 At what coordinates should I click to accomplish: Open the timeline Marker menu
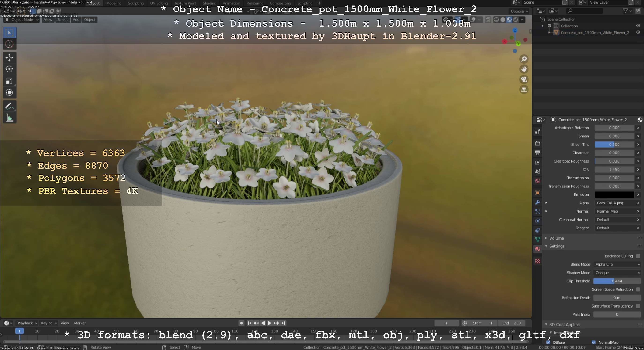point(80,323)
